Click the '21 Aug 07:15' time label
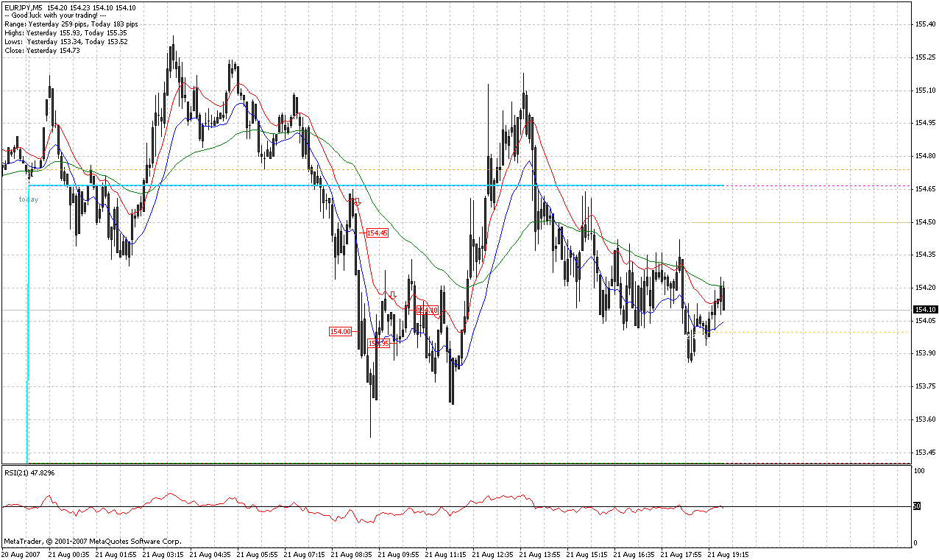This screenshot has height=560, width=939. point(305,553)
